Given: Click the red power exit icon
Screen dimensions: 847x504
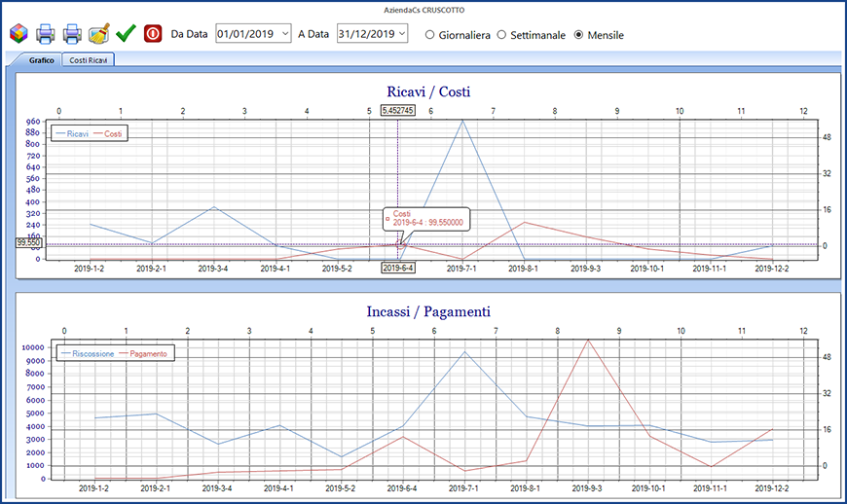Looking at the screenshot, I should pos(153,34).
